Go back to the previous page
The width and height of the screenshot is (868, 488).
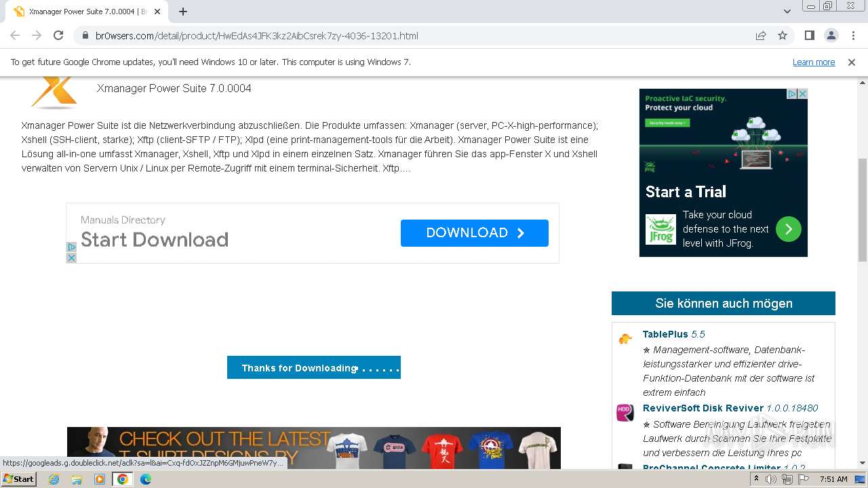point(15,35)
